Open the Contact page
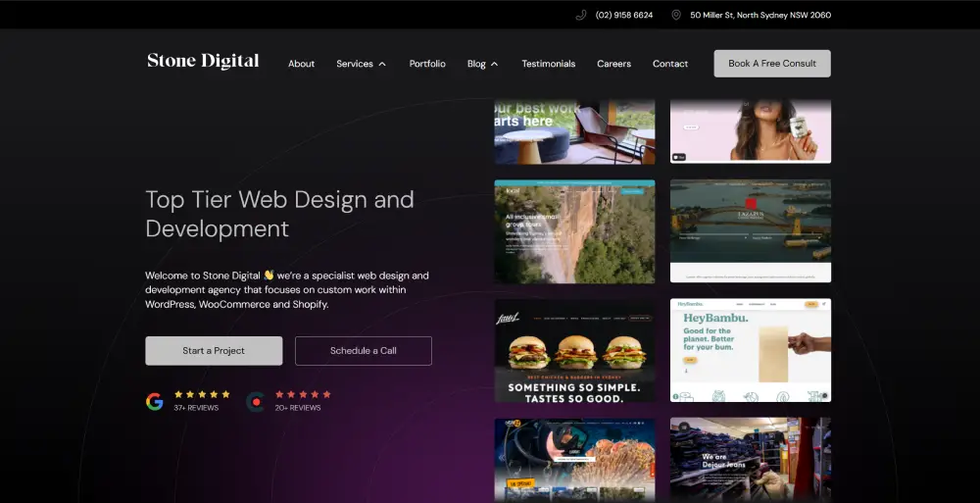 [670, 64]
